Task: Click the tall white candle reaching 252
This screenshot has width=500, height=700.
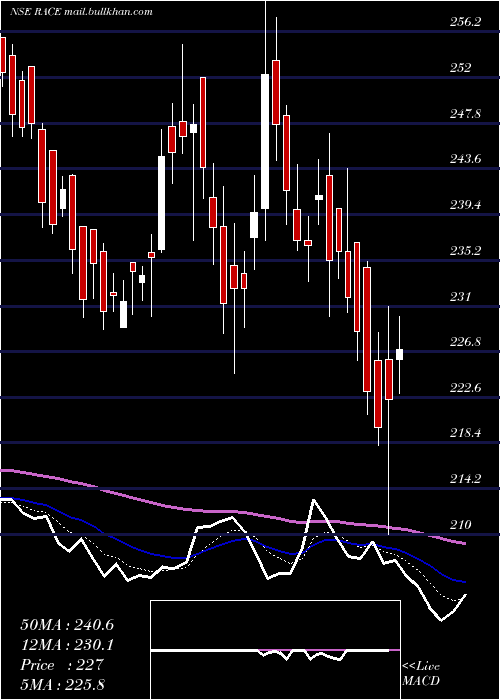Action: tap(265, 141)
